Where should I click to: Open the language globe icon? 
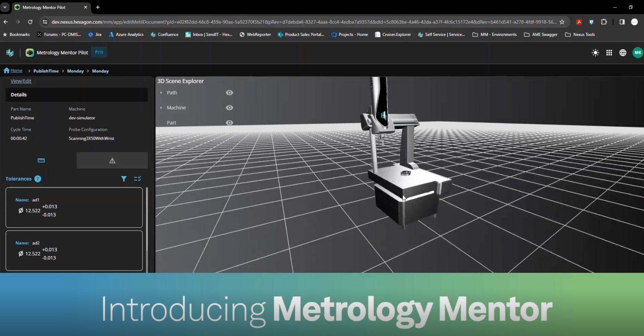(623, 53)
